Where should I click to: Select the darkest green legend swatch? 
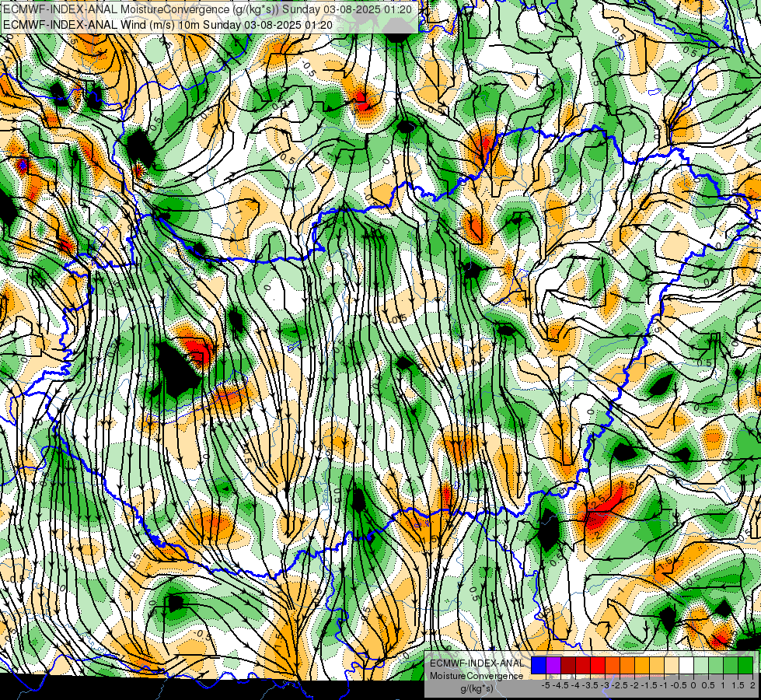pos(745,666)
